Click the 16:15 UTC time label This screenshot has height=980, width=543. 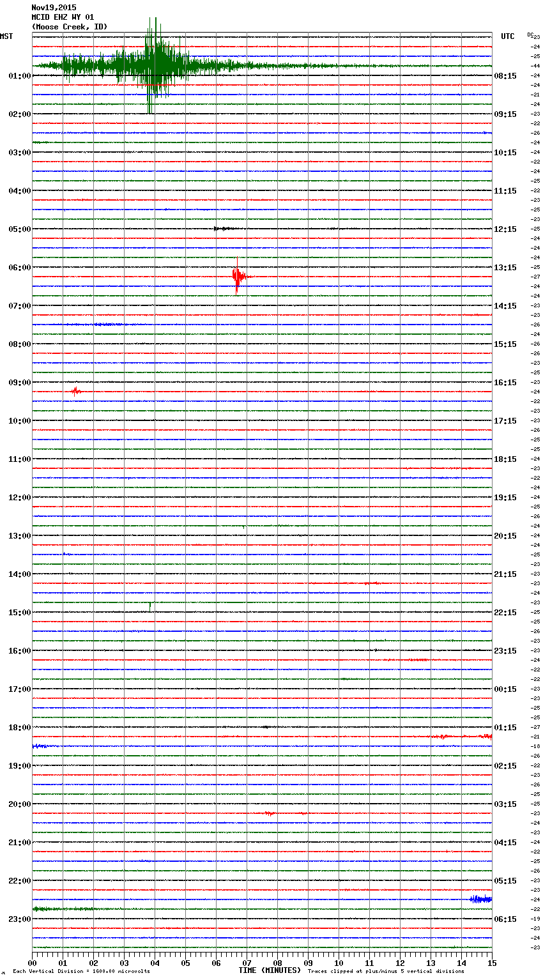(505, 383)
